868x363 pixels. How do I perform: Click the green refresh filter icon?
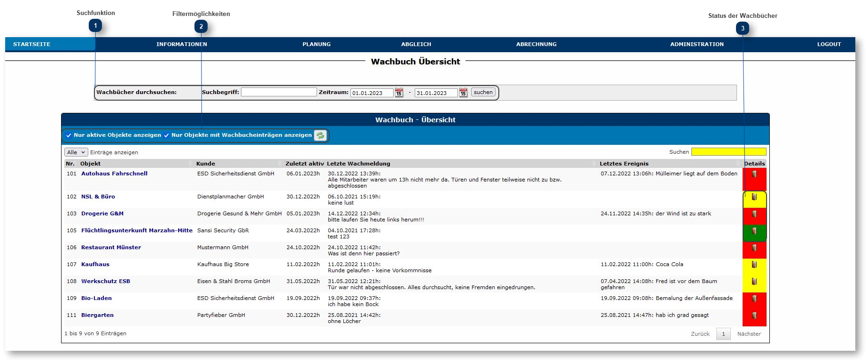tap(320, 135)
